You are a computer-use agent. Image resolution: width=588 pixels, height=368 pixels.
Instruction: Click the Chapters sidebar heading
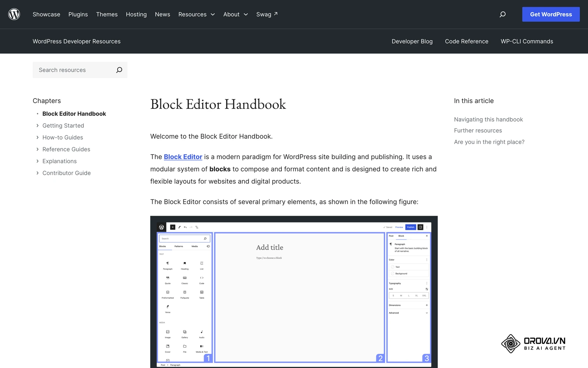47,101
